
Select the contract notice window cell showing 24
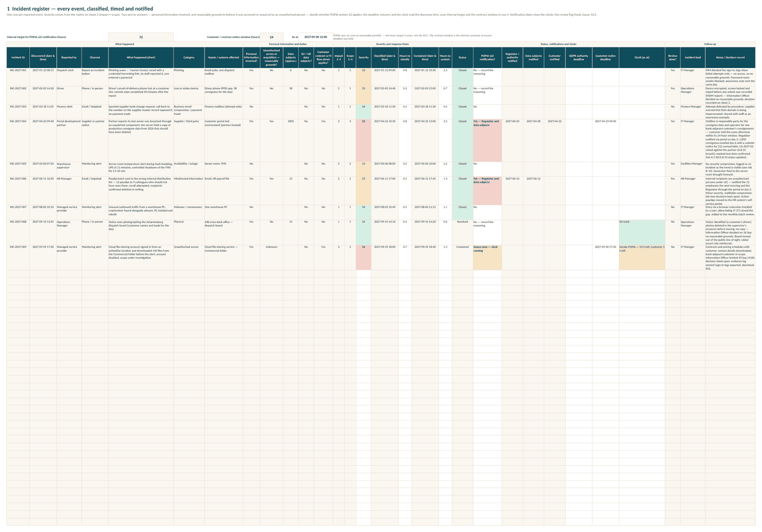click(272, 37)
